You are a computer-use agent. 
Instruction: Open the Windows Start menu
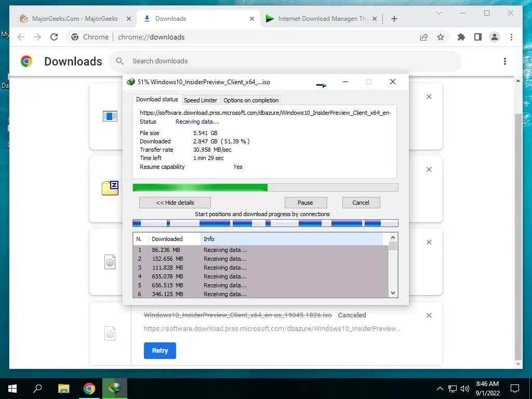coord(12,389)
